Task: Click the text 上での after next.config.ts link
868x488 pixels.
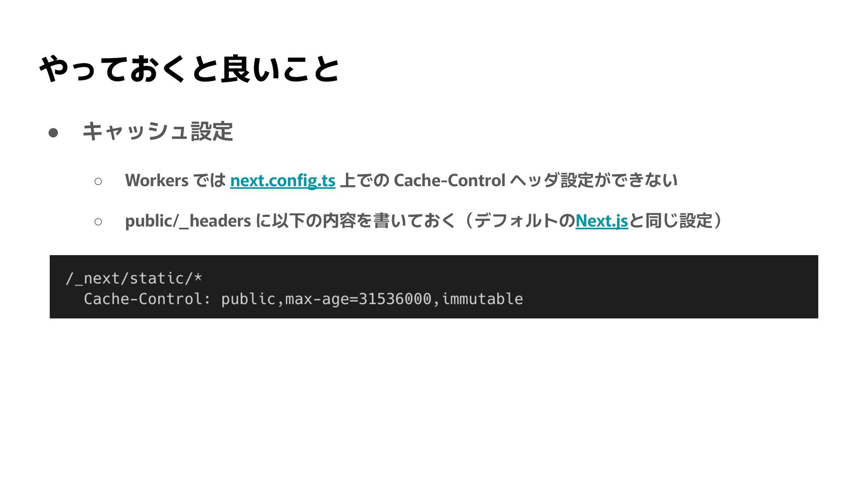Action: [364, 180]
